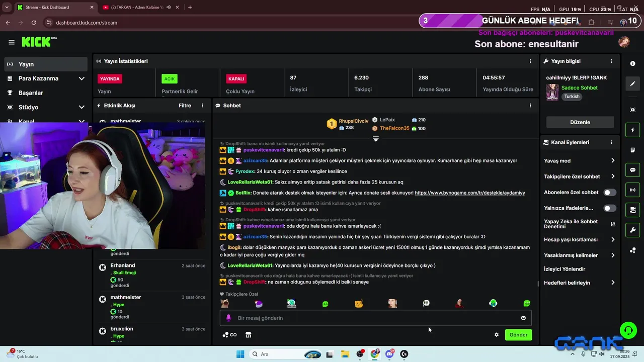Open Yayın İstatistikleri three-dot menu
Screen dimensions: 644x362
coord(530,61)
